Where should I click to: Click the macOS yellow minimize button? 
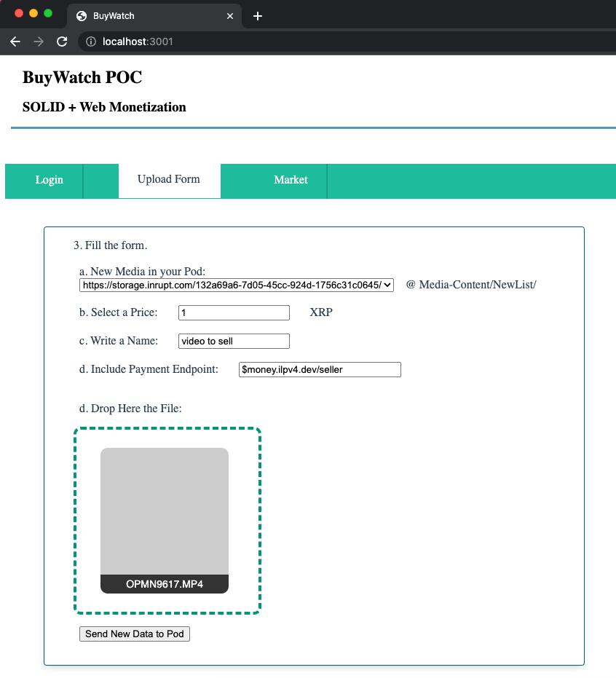click(x=33, y=13)
